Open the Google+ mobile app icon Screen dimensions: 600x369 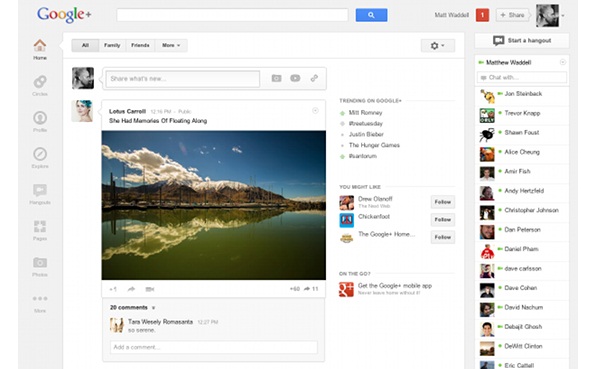(346, 289)
